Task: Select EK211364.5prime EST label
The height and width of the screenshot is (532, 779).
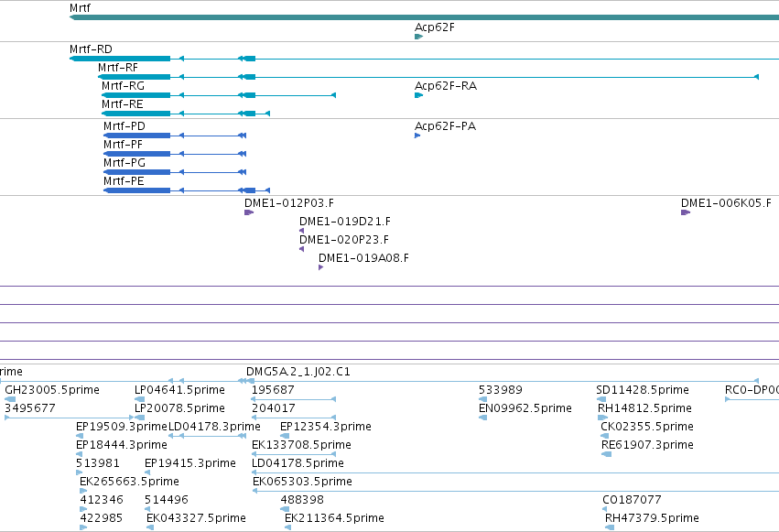Action: 334,518
